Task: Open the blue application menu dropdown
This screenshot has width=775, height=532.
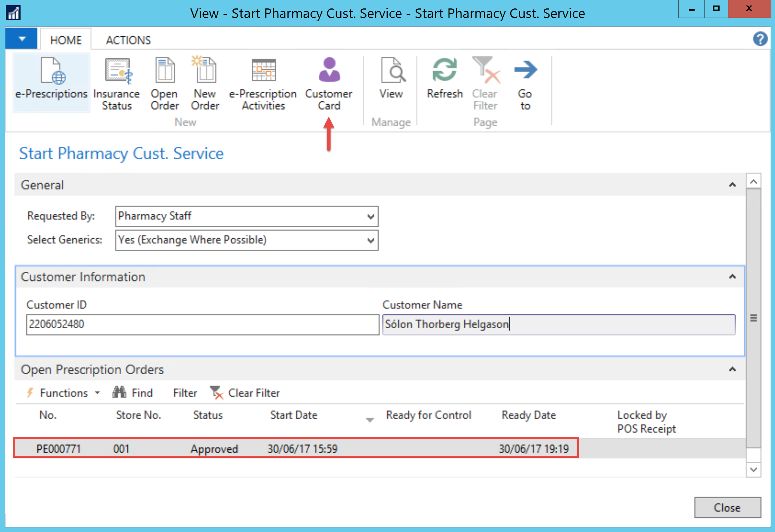Action: 22,39
